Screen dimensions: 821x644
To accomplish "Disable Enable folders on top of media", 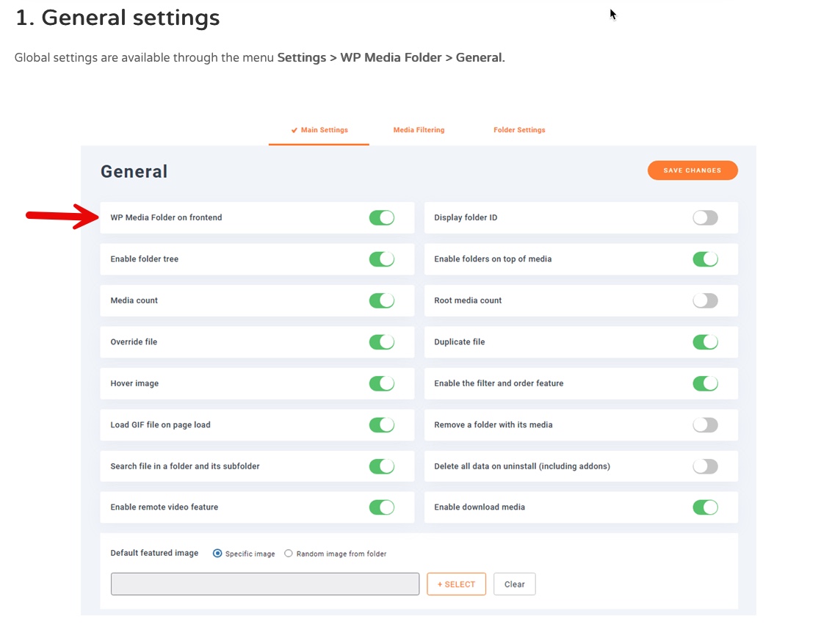I will click(705, 259).
